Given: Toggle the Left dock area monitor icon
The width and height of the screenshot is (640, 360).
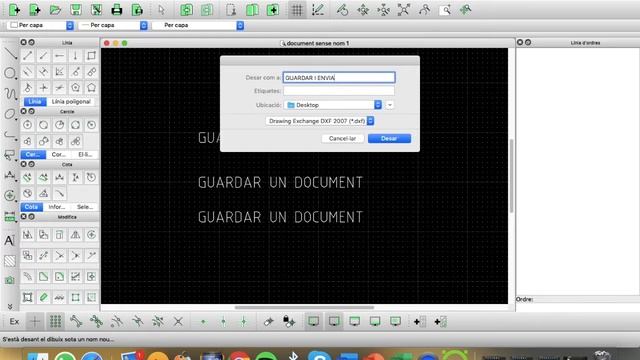Looking at the screenshot, I should [313, 322].
